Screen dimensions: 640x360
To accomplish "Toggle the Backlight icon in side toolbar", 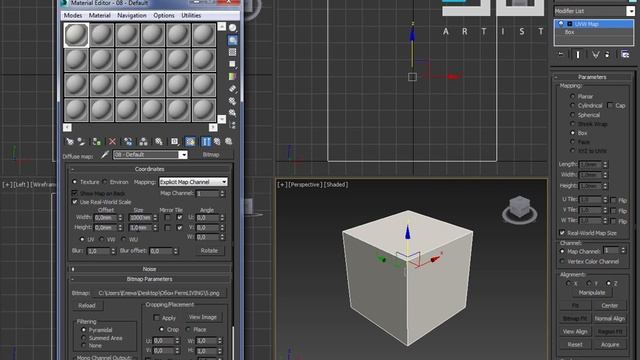I will tap(233, 40).
